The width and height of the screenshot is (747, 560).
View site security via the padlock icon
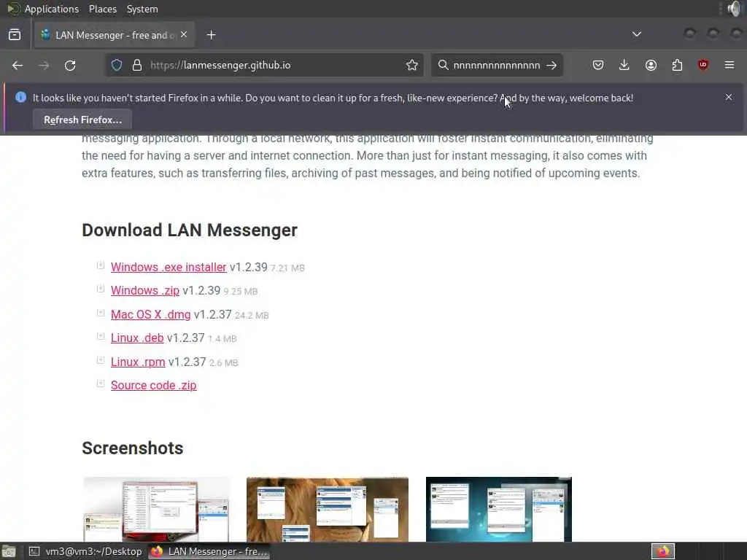(137, 65)
